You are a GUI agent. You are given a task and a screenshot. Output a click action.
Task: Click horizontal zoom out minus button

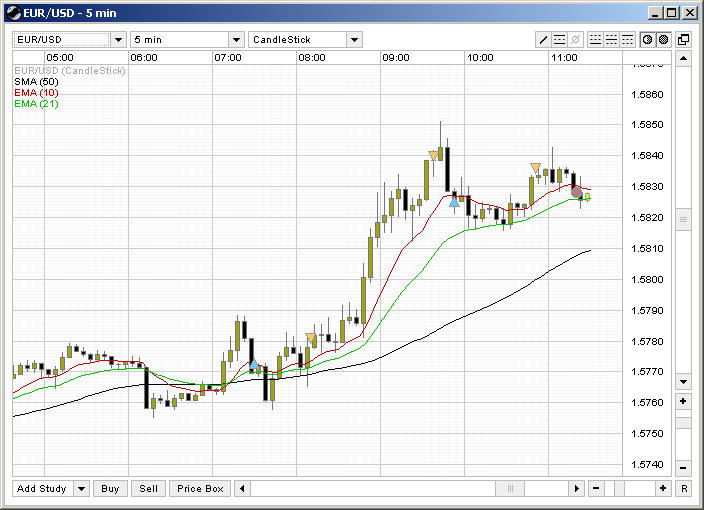pos(596,488)
